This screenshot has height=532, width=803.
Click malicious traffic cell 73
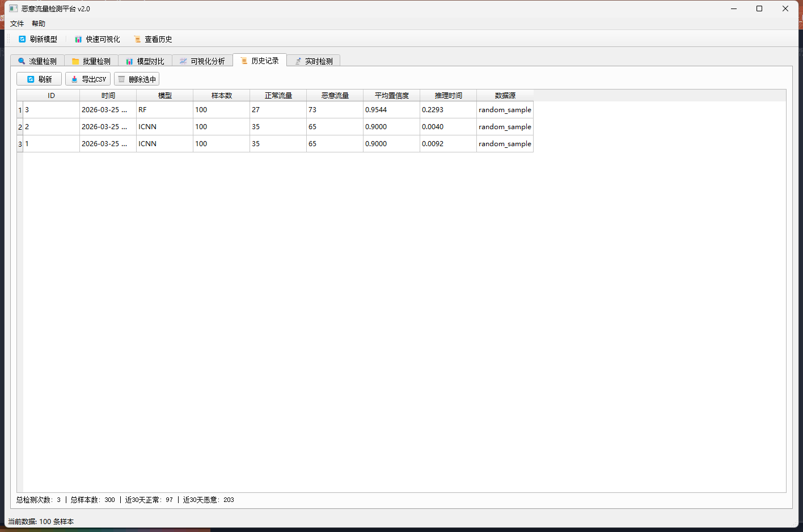pos(335,110)
